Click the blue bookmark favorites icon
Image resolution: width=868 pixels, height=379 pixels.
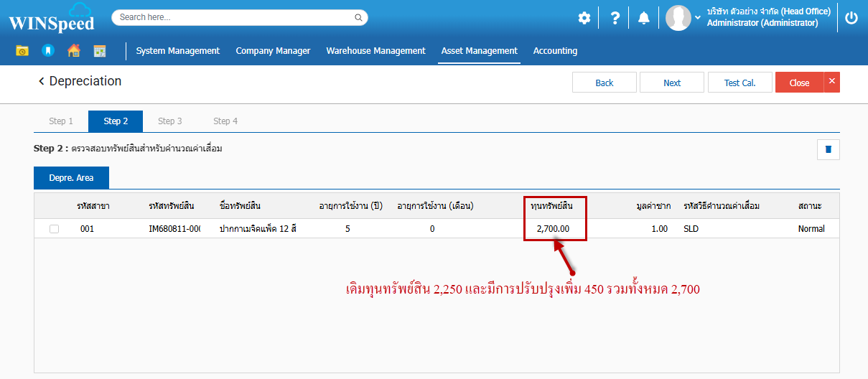tap(48, 51)
